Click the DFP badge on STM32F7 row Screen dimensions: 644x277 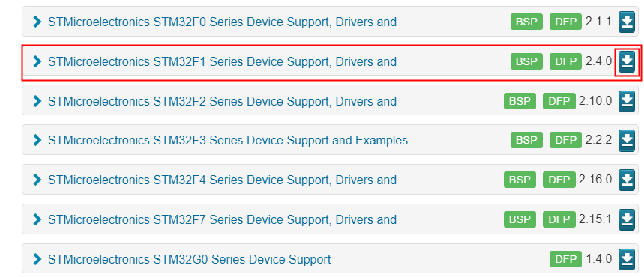click(559, 219)
